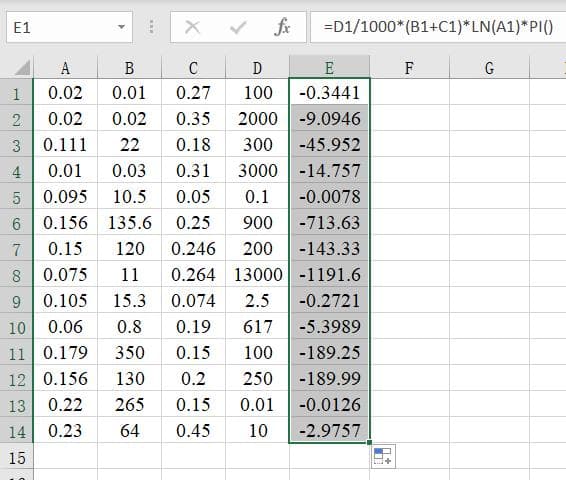This screenshot has height=480, width=566.
Task: Select row 8 header
Action: [16, 275]
